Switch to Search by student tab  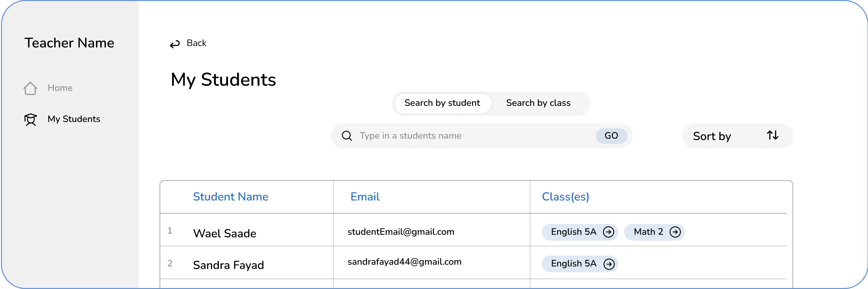click(442, 103)
